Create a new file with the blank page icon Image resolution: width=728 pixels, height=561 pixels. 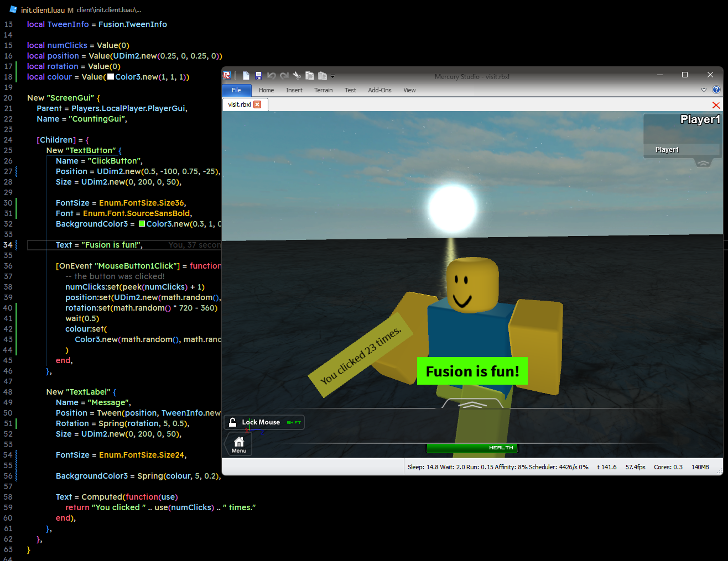tap(246, 76)
